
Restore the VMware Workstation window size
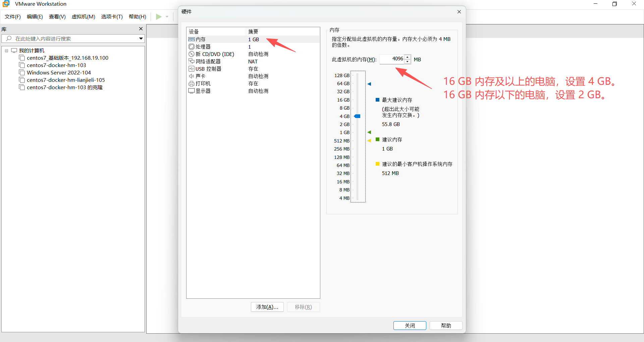point(614,4)
